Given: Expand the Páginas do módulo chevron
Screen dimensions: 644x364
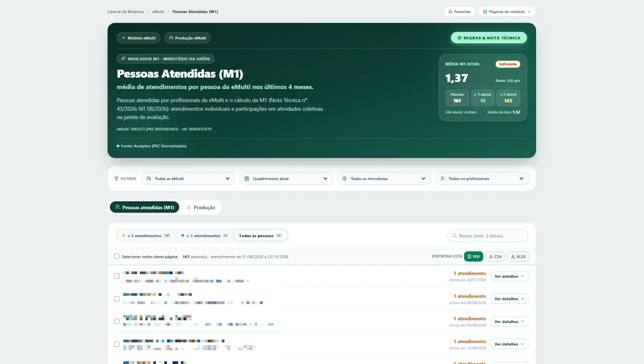Looking at the screenshot, I should [x=529, y=12].
